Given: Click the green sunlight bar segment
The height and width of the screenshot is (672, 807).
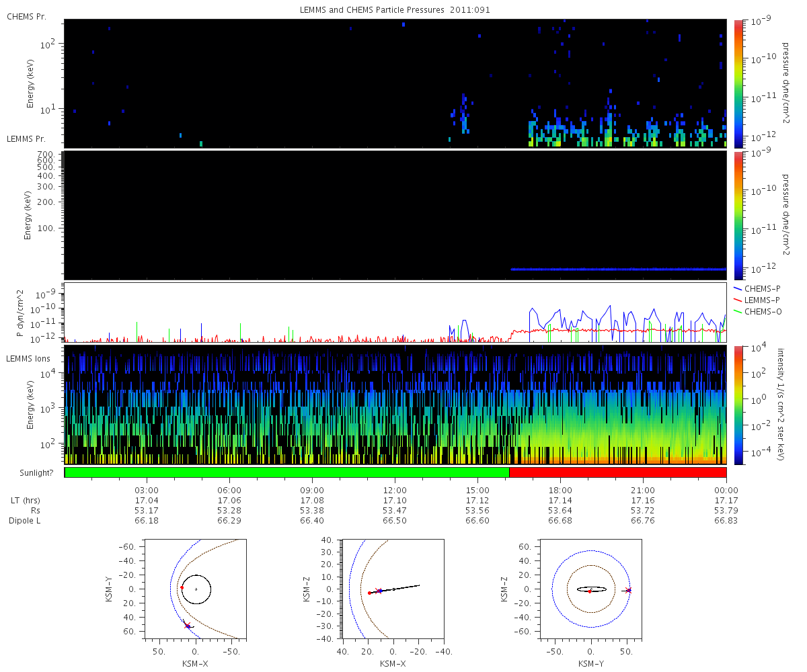Looking at the screenshot, I should (287, 472).
